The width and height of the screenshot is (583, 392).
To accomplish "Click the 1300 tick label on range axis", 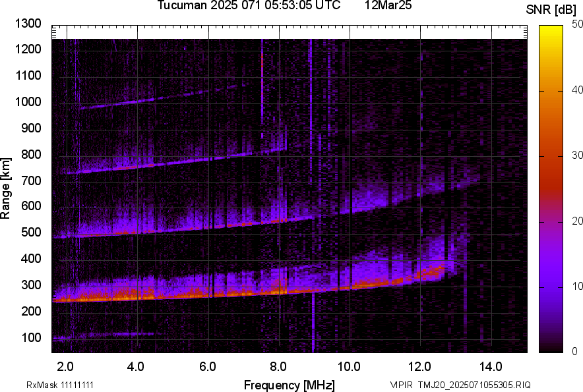I will click(28, 24).
